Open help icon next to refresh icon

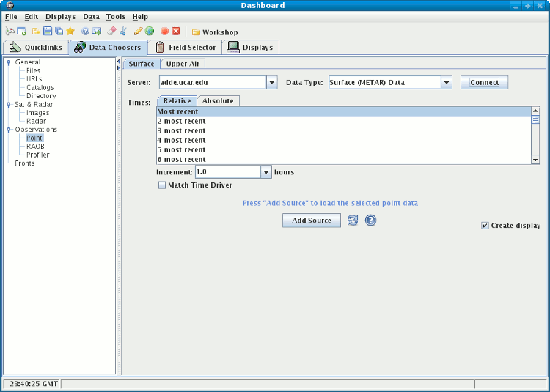pyautogui.click(x=370, y=221)
